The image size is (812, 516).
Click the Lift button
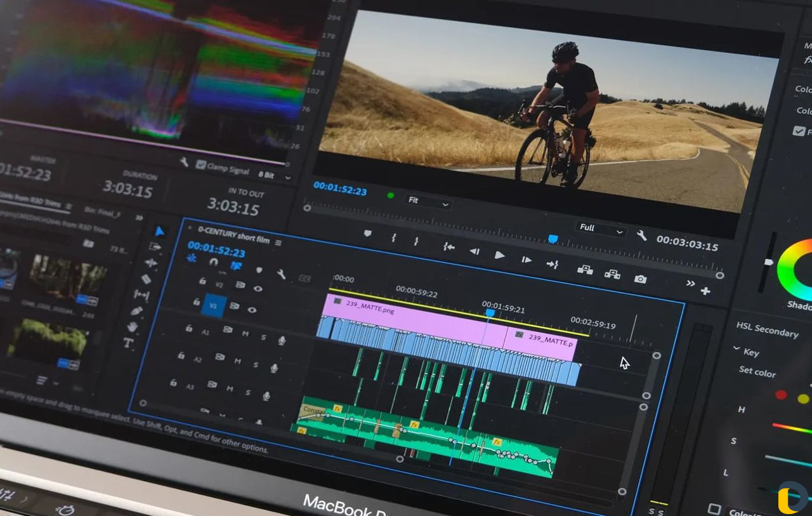point(585,270)
